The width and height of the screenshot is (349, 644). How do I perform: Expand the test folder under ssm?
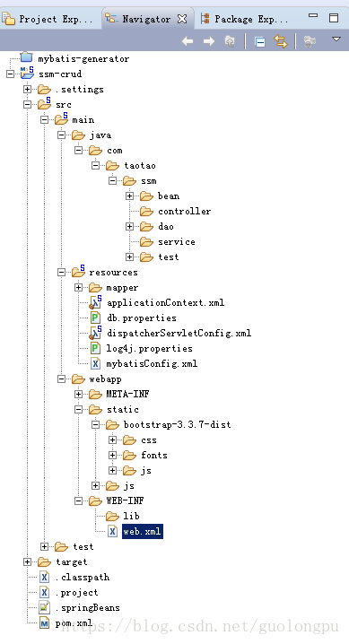[129, 257]
